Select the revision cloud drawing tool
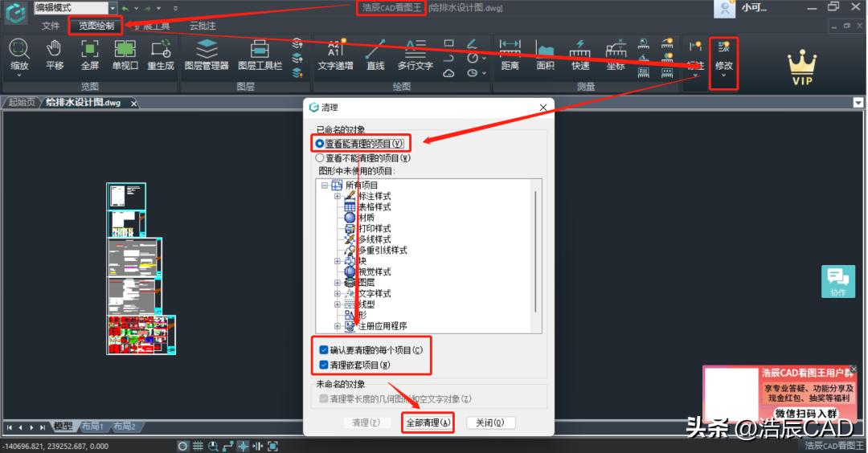 coord(449,73)
